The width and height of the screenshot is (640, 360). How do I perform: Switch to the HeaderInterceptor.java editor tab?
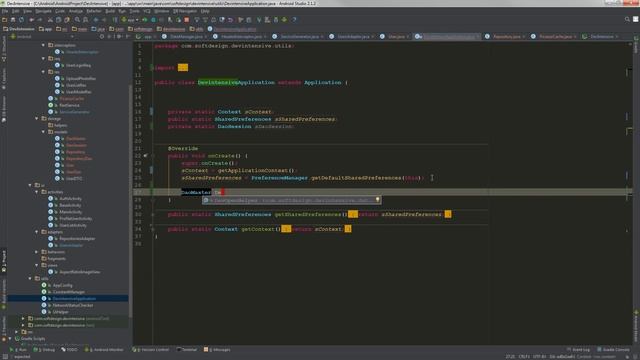pos(240,37)
